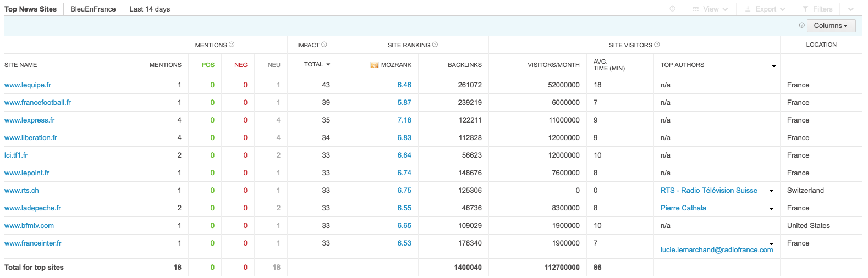
Task: Click the Total for top sites label
Action: click(34, 267)
